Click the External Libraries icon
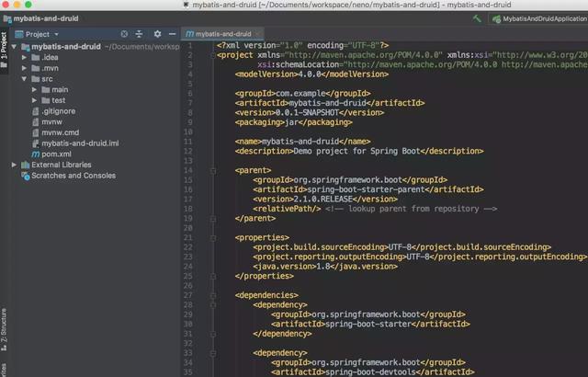The image size is (588, 377). tap(26, 165)
